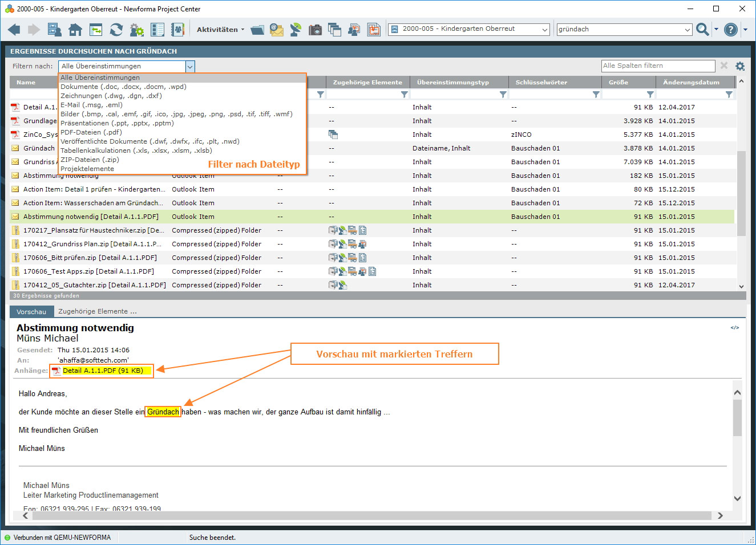
Task: Sort by Übereinstimmungstyp column header
Action: [x=459, y=82]
